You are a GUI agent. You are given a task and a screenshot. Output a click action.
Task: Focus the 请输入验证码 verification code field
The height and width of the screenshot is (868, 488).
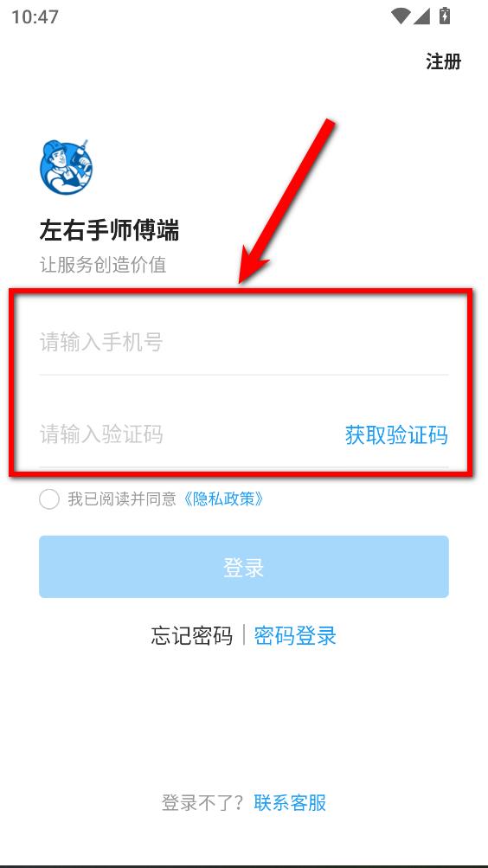click(188, 434)
